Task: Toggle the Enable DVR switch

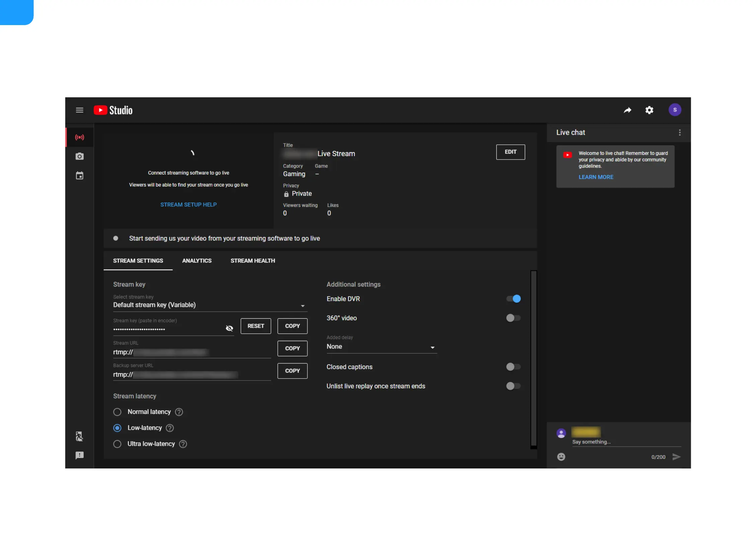Action: [x=513, y=299]
